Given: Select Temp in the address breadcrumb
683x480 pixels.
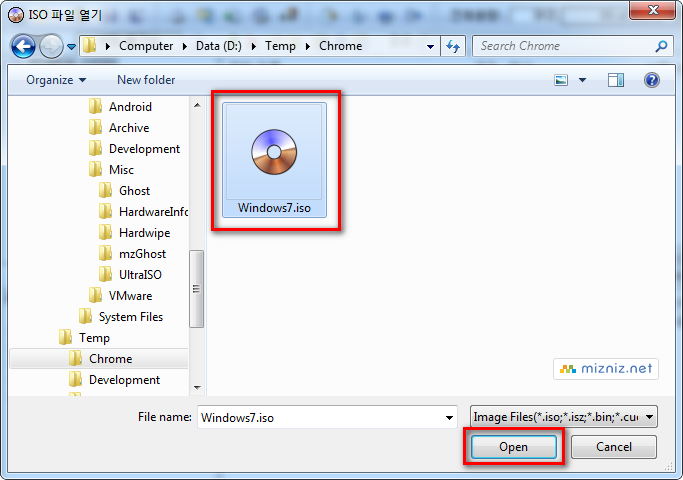Looking at the screenshot, I should tap(280, 46).
